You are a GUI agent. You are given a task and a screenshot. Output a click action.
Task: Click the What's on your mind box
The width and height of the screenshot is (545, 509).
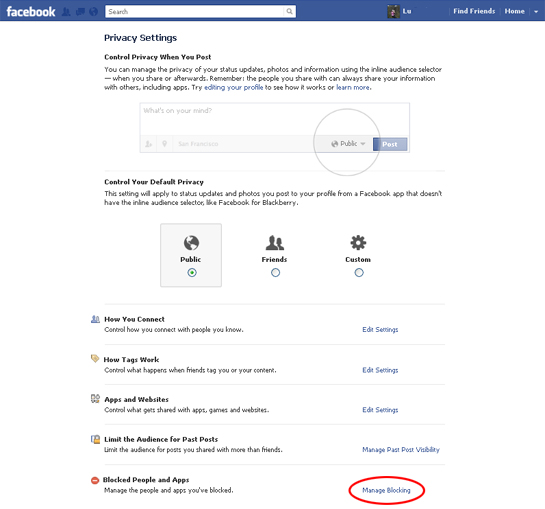point(275,119)
